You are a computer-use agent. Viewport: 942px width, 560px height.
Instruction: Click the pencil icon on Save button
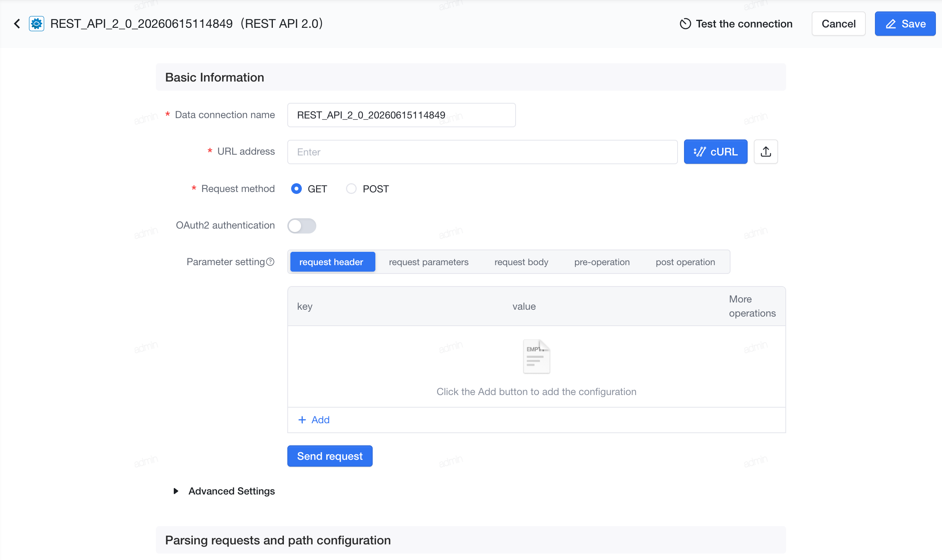click(x=891, y=24)
